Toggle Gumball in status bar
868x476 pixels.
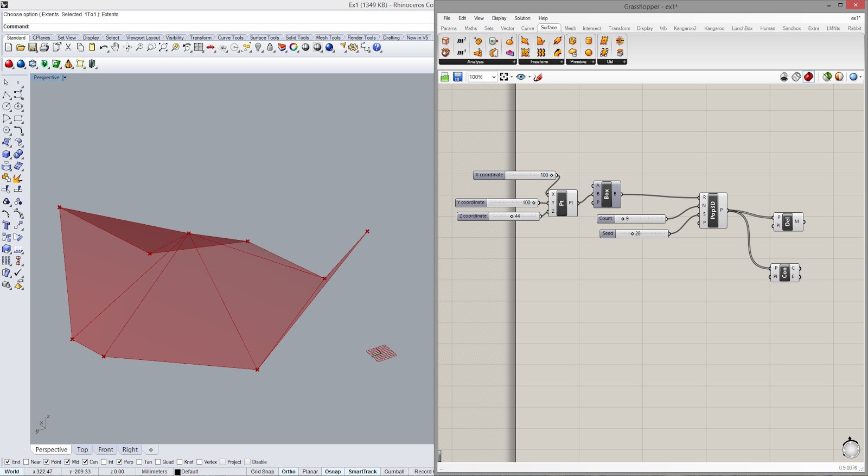(394, 472)
